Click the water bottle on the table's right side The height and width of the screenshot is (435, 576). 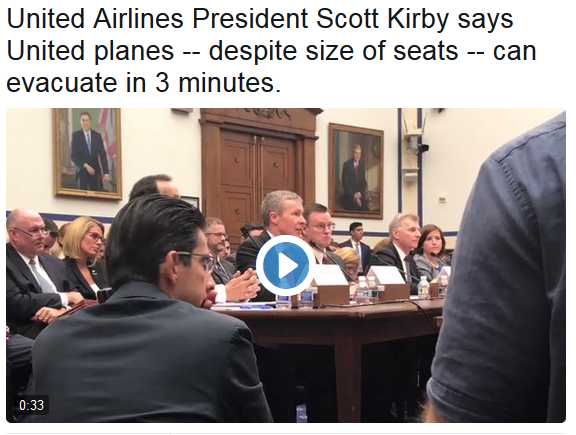click(x=424, y=287)
